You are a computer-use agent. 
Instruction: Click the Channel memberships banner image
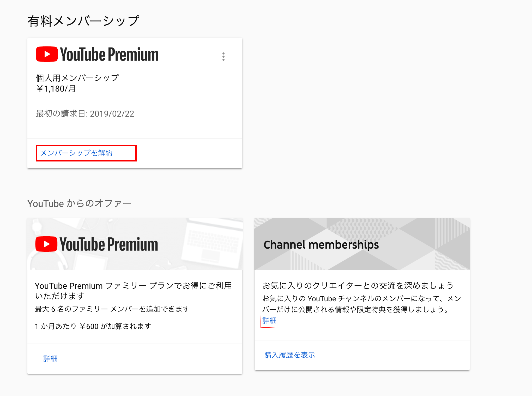pos(362,244)
